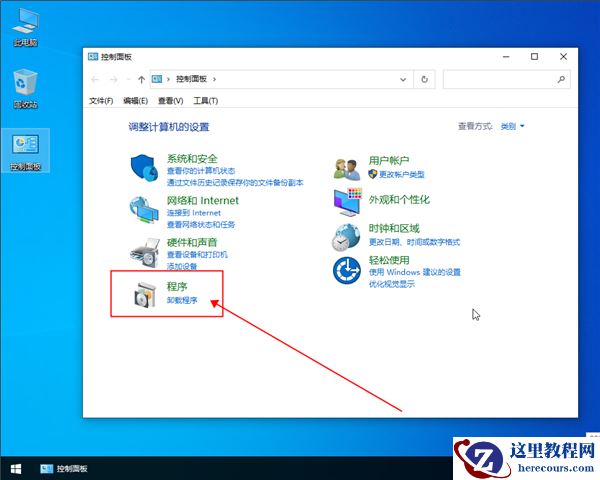
Task: Click 查看你的计算机状态 link
Action: coord(201,171)
